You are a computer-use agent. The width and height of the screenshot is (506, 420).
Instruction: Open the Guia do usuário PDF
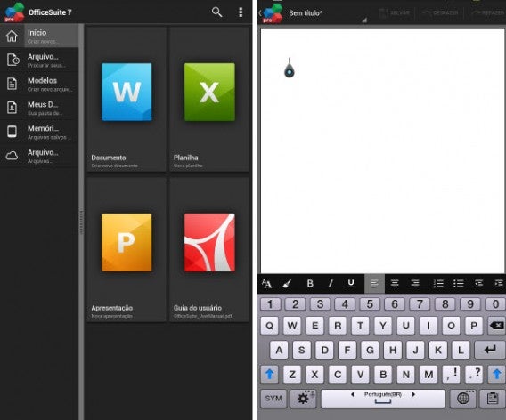[x=209, y=249]
